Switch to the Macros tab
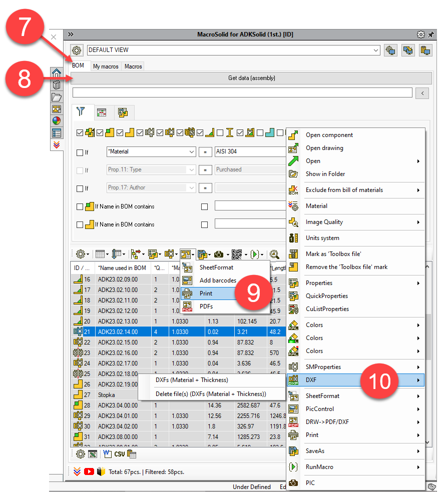This screenshot has width=446, height=504. 133,66
